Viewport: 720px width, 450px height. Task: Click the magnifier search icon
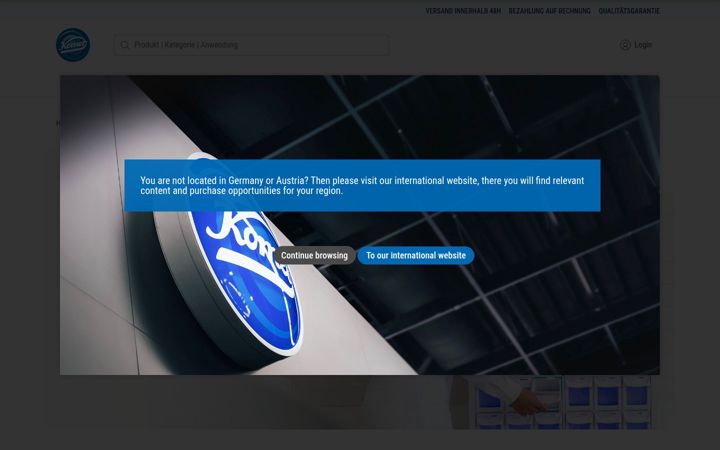click(x=124, y=45)
